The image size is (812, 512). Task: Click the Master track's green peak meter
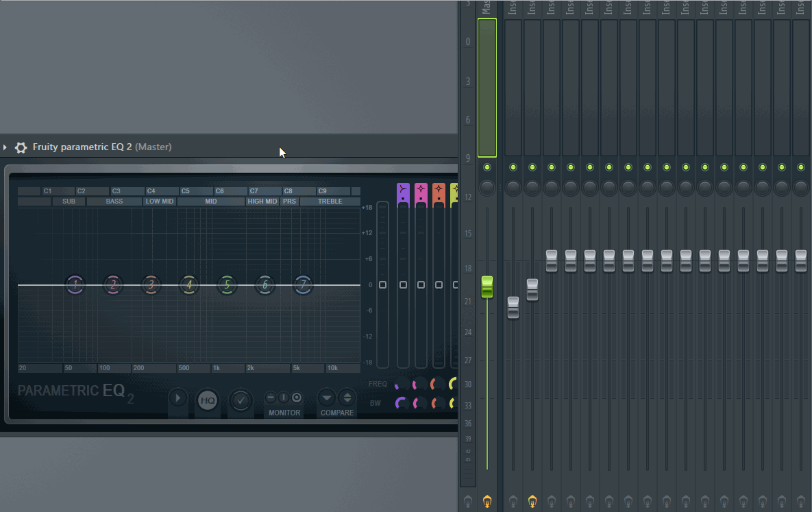[487, 88]
